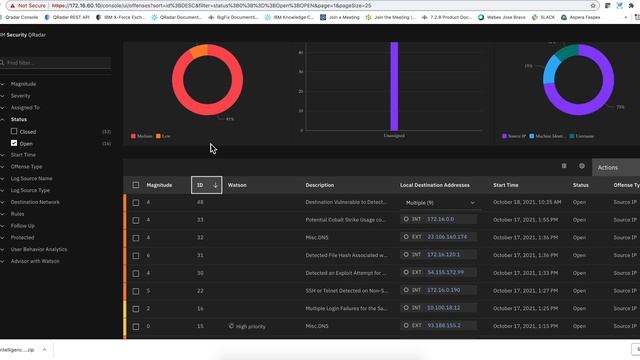Open the IP address link 10.100.18.12
This screenshot has height=360, width=640.
[444, 308]
